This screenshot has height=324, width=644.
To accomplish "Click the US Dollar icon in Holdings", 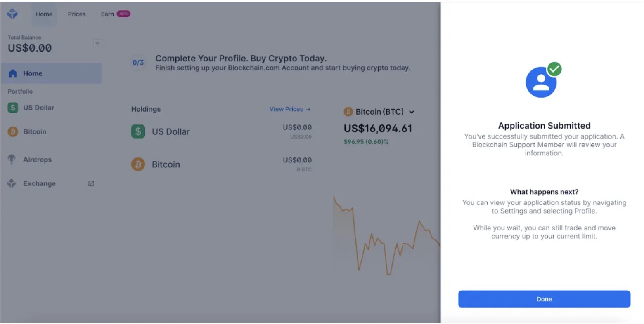I will point(137,131).
